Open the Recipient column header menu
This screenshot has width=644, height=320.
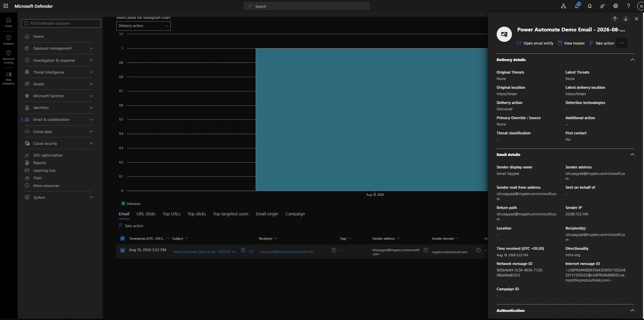coord(268,239)
